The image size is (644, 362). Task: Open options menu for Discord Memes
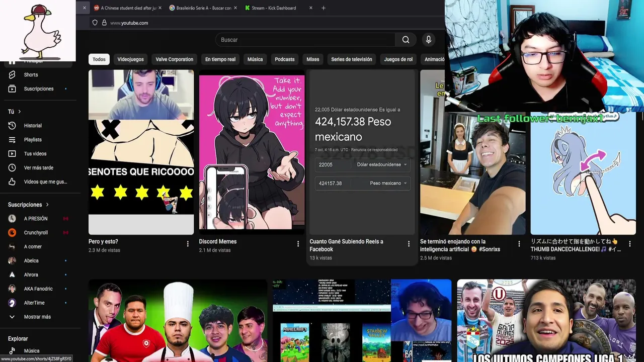pyautogui.click(x=298, y=244)
